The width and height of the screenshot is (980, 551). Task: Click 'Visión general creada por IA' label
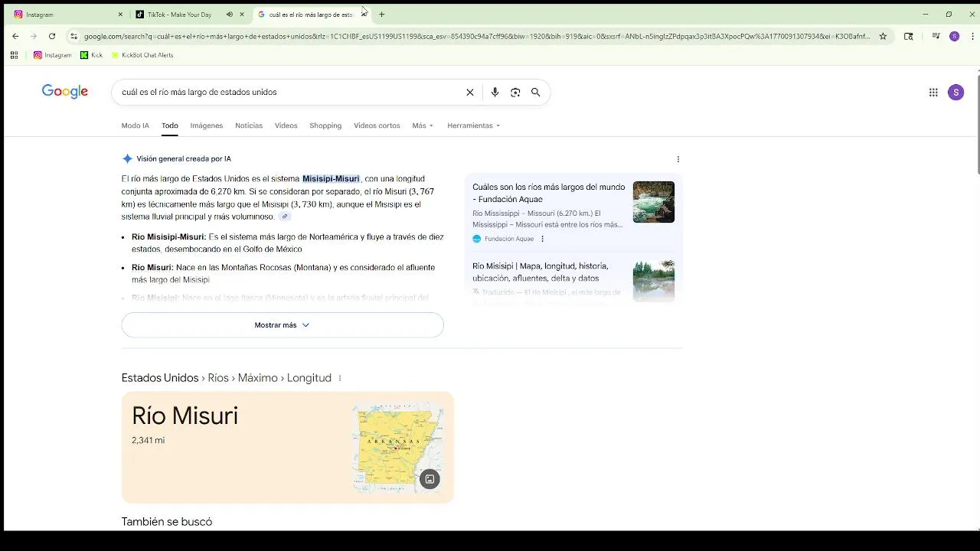click(x=184, y=159)
